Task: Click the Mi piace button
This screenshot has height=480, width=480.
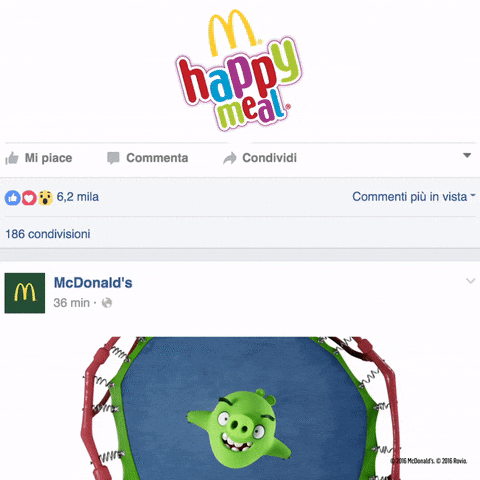Action: coord(39,158)
